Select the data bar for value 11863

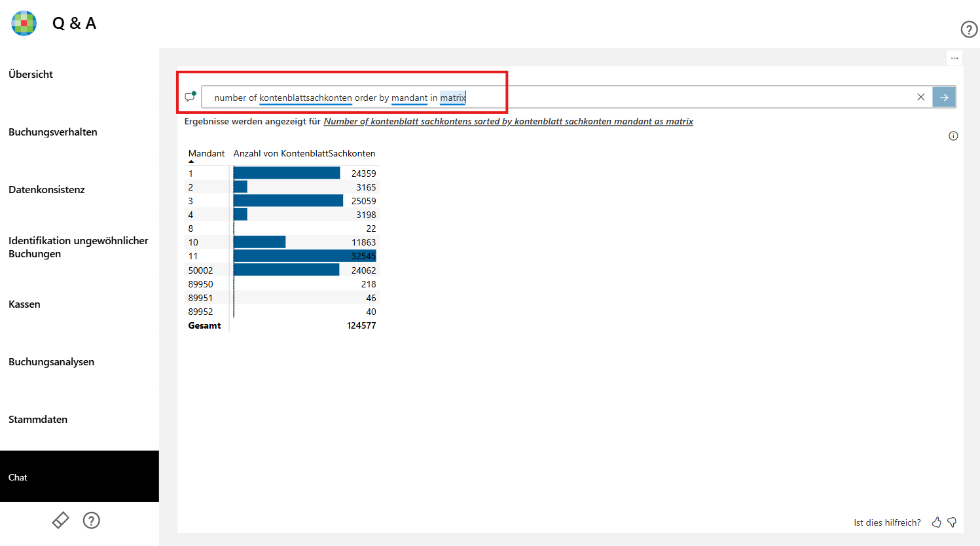coord(259,242)
